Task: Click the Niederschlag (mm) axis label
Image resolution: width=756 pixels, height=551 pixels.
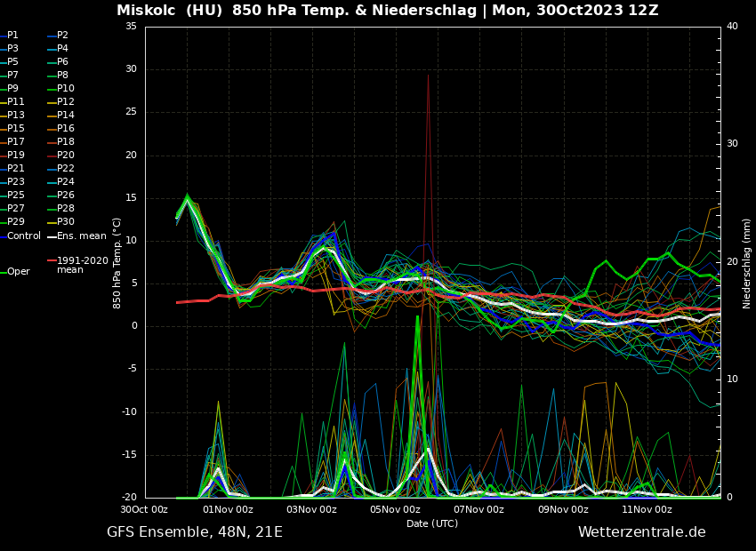Action: [747, 263]
